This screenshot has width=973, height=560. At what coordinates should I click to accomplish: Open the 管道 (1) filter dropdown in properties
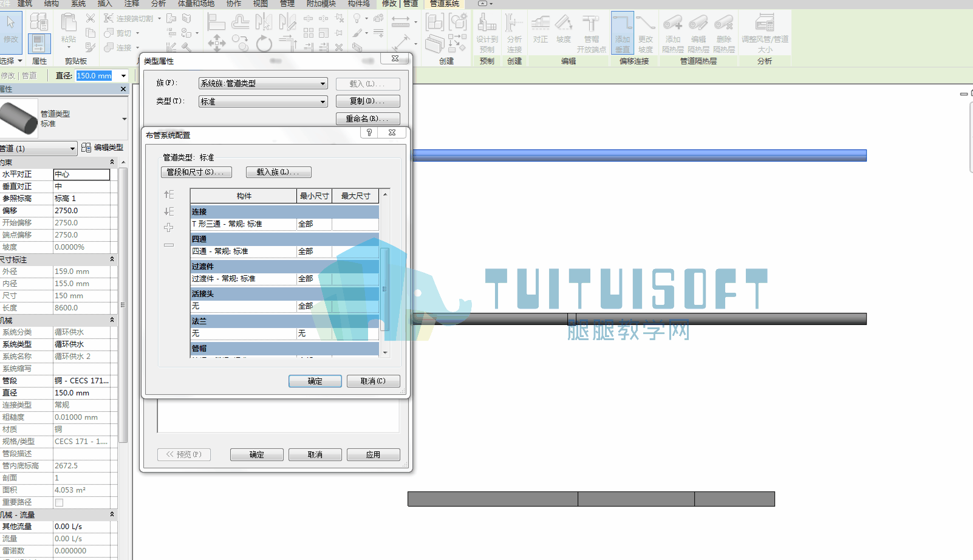coord(38,148)
